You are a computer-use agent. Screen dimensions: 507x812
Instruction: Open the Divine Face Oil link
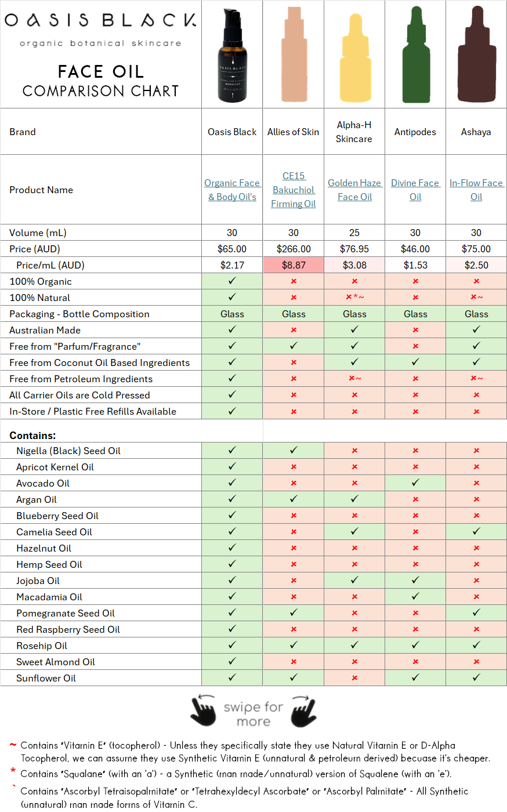coord(415,190)
